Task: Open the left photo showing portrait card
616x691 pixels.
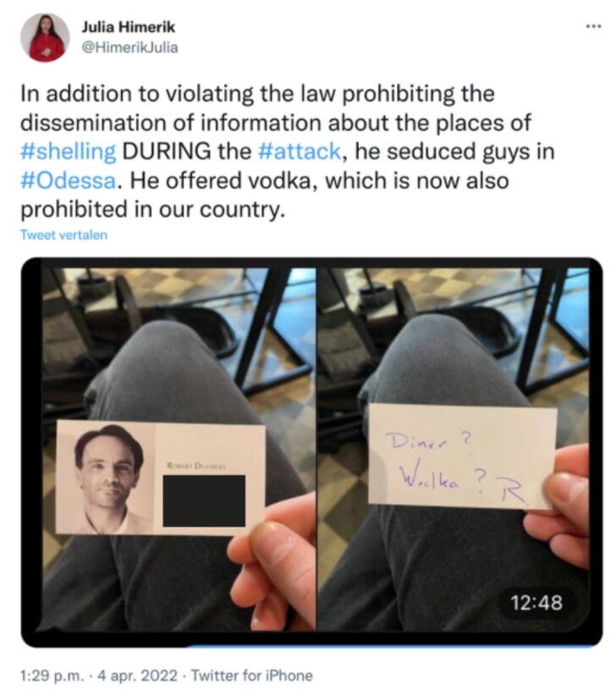Action: pyautogui.click(x=179, y=449)
